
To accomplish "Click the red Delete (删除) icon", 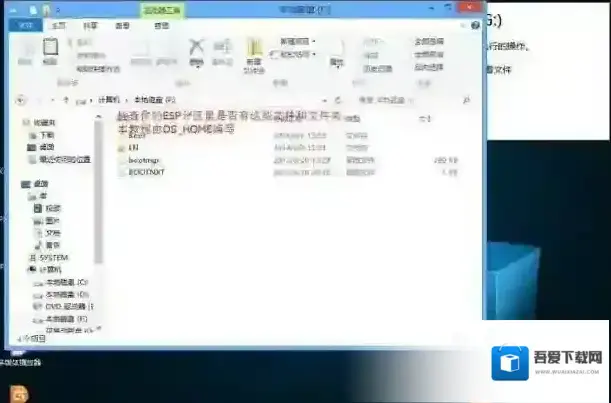I will coord(198,48).
